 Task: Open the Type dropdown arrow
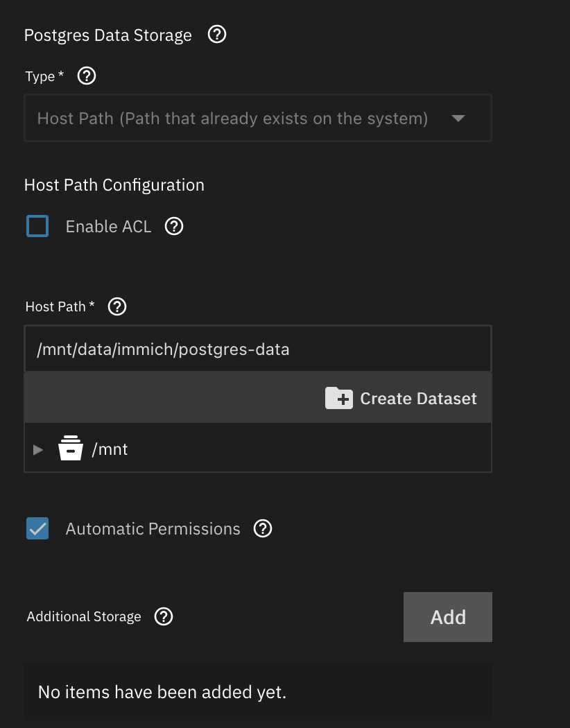click(x=458, y=119)
